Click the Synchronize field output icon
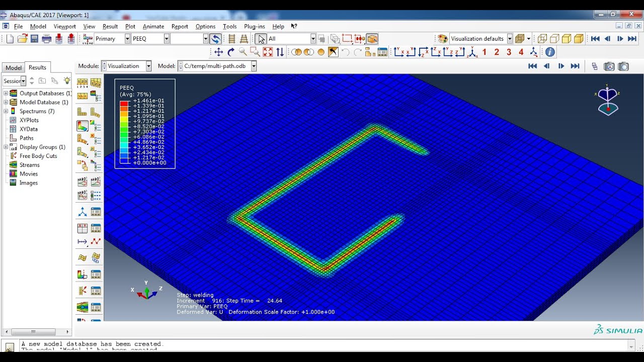The image size is (644, 362). click(215, 39)
